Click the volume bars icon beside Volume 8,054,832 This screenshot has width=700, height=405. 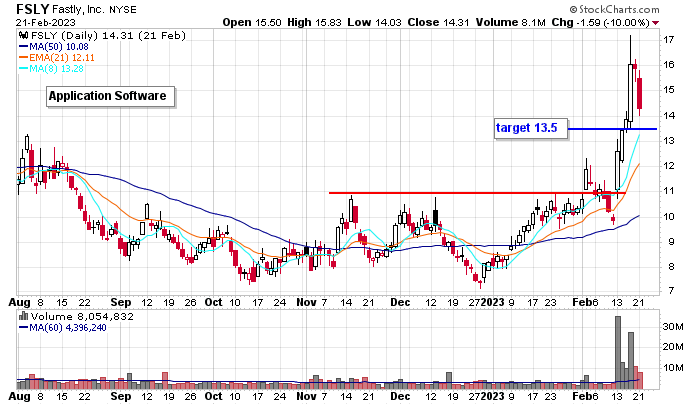pyautogui.click(x=23, y=317)
